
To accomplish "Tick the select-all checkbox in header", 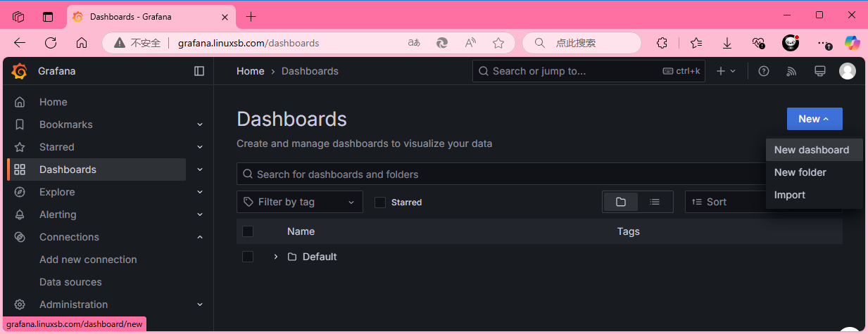I will 248,231.
